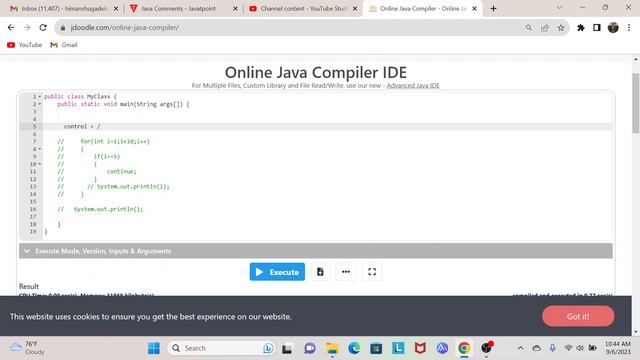Open the Chrome three-dot menu

[629, 27]
